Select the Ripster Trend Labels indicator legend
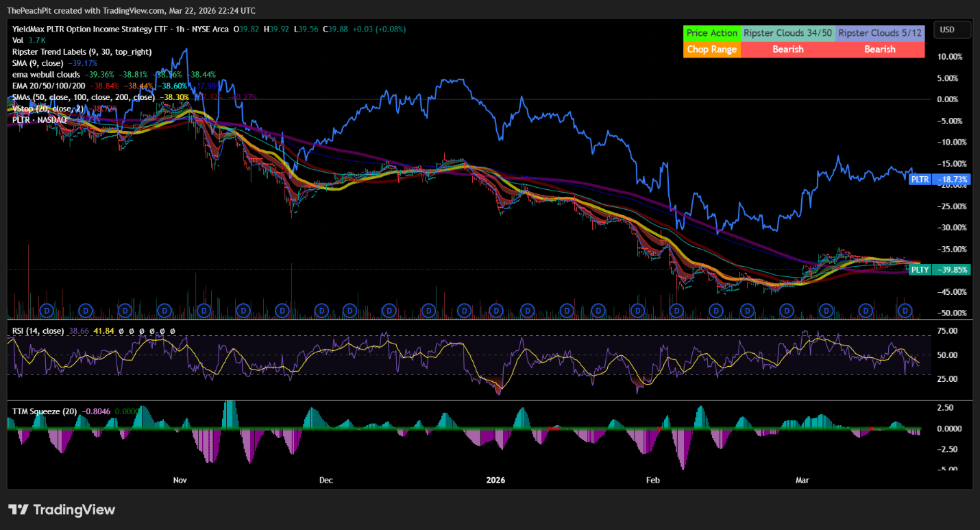Image resolution: width=980 pixels, height=530 pixels. [x=82, y=51]
